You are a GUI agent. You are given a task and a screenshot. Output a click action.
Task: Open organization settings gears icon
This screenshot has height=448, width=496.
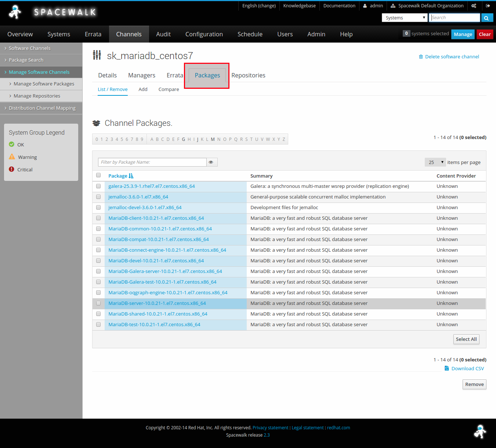click(474, 6)
